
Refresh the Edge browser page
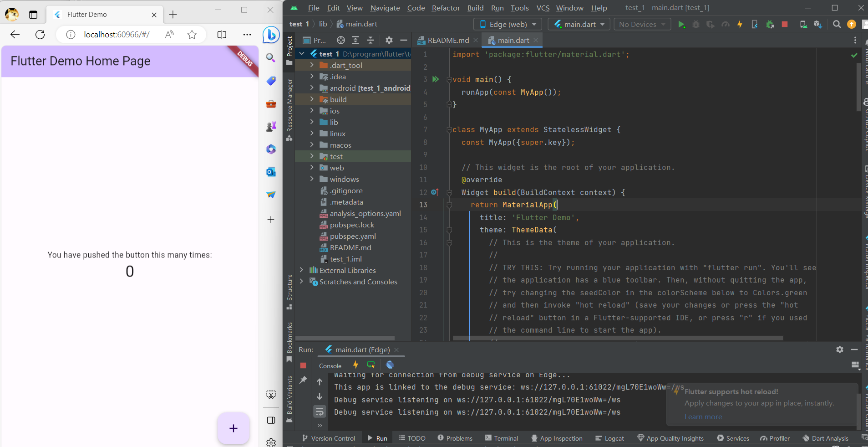click(40, 35)
